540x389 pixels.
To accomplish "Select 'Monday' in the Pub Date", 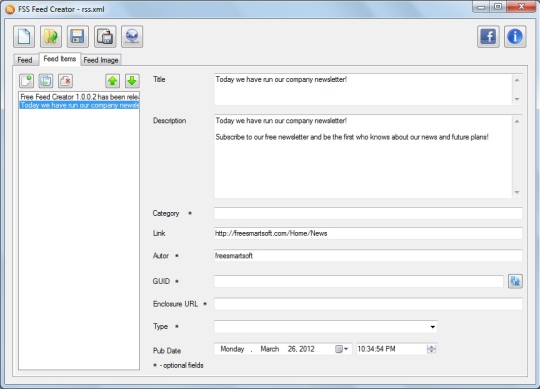I will 232,349.
